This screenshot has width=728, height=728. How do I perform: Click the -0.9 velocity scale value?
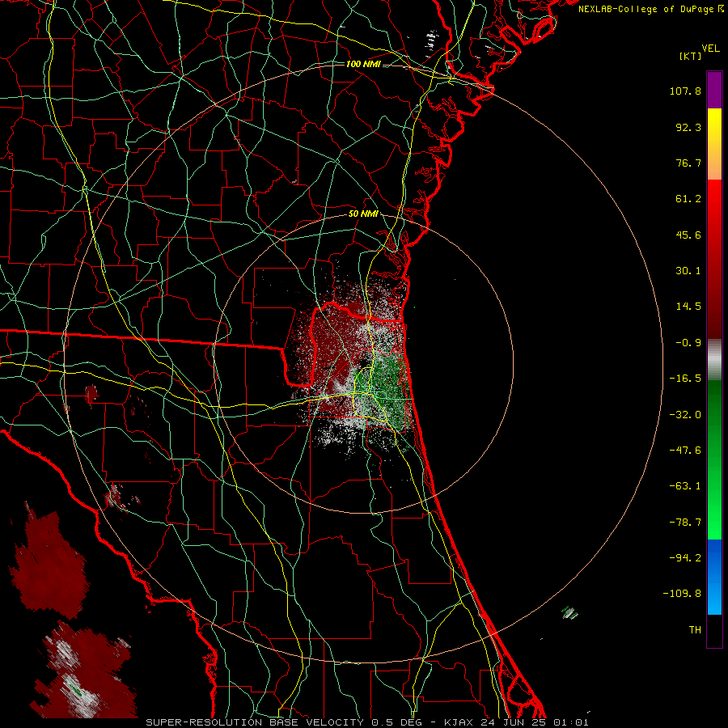pyautogui.click(x=688, y=343)
